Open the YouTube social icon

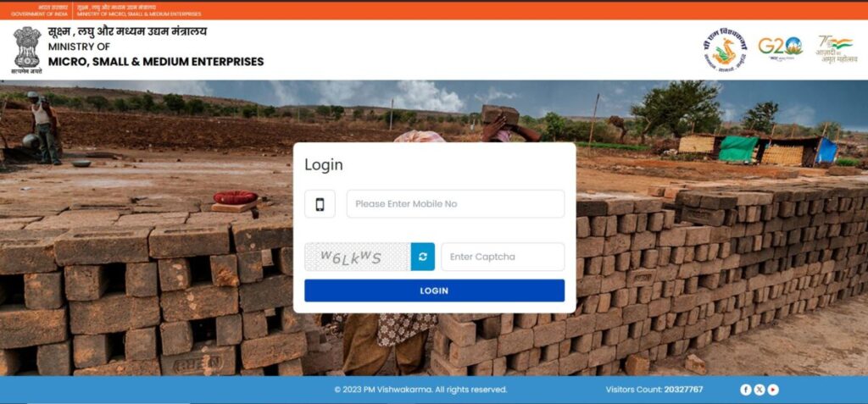coord(773,390)
